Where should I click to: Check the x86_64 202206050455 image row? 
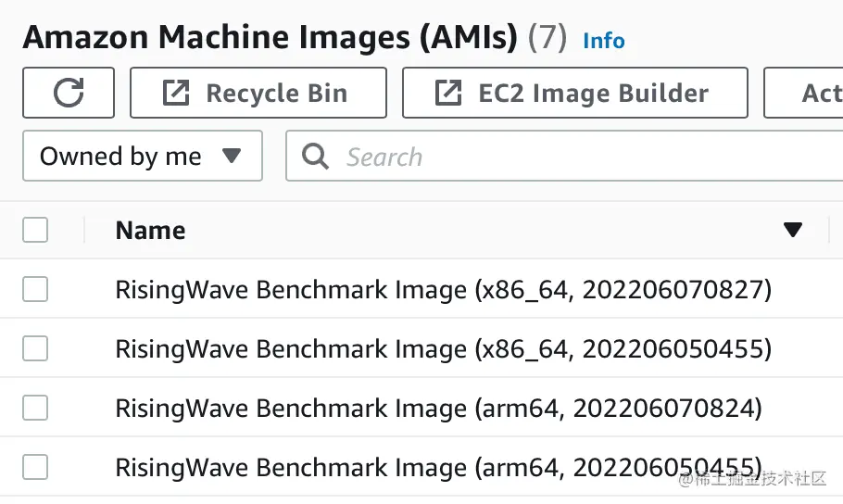pyautogui.click(x=35, y=349)
